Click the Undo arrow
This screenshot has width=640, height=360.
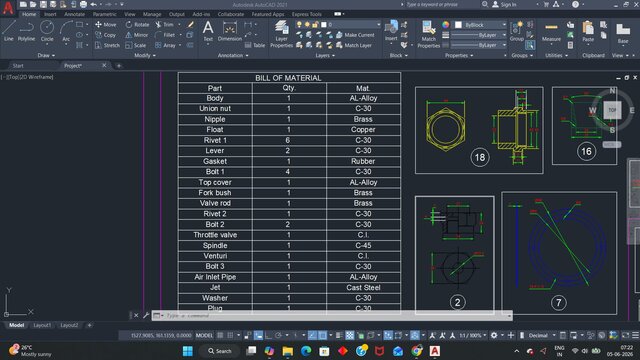(x=93, y=4)
